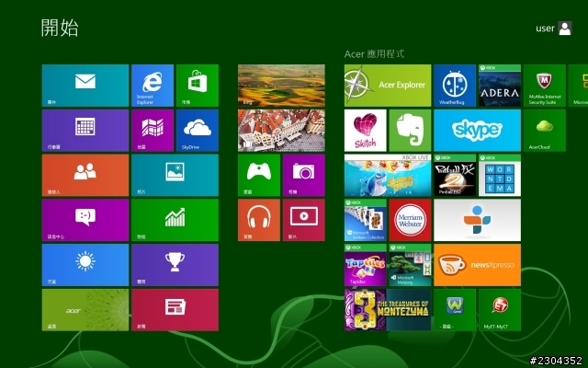The height and width of the screenshot is (368, 588).
Task: Open the Camera tile
Action: click(304, 175)
